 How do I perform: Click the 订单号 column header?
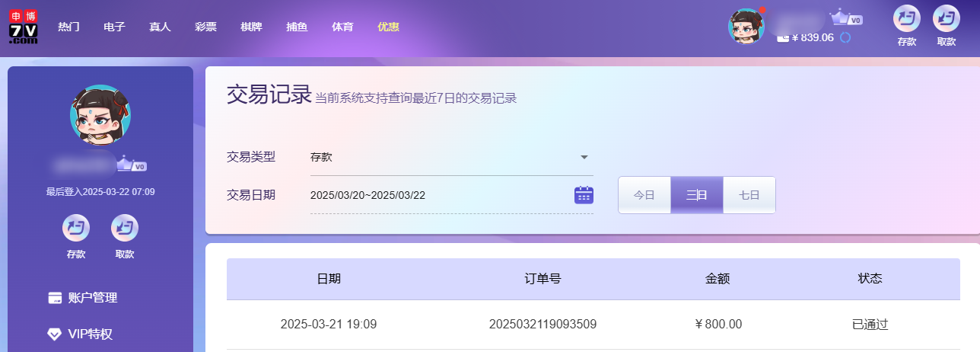[x=542, y=279]
